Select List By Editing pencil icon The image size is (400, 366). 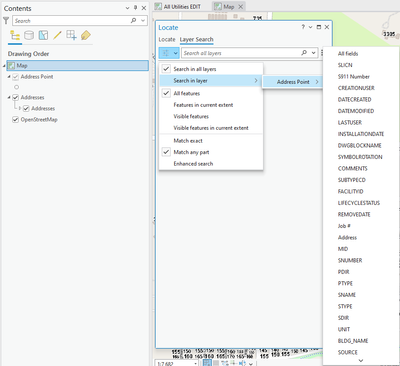point(57,35)
